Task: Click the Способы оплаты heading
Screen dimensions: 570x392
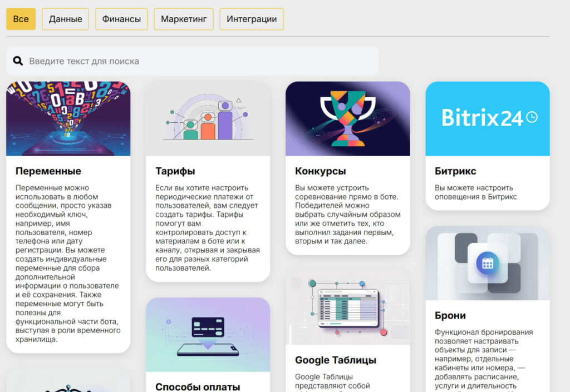Action: point(198,387)
